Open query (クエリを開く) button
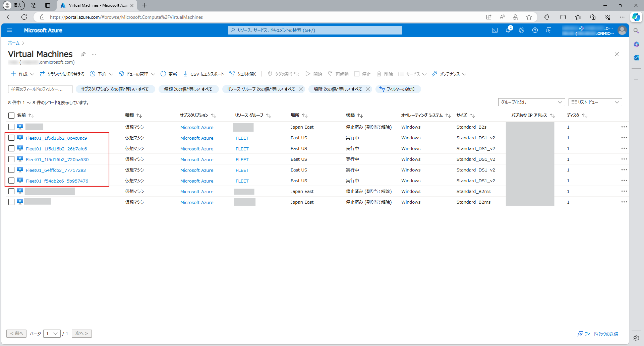The image size is (644, 346). [x=243, y=74]
